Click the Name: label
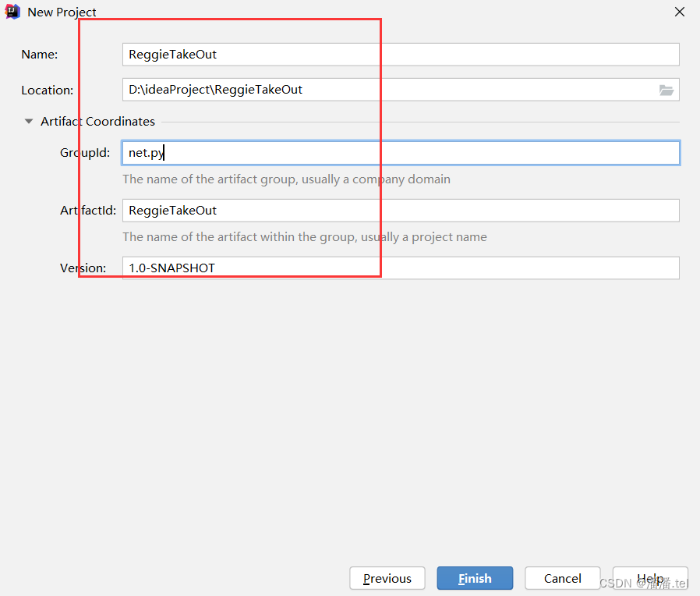Image resolution: width=700 pixels, height=596 pixels. 40,55
